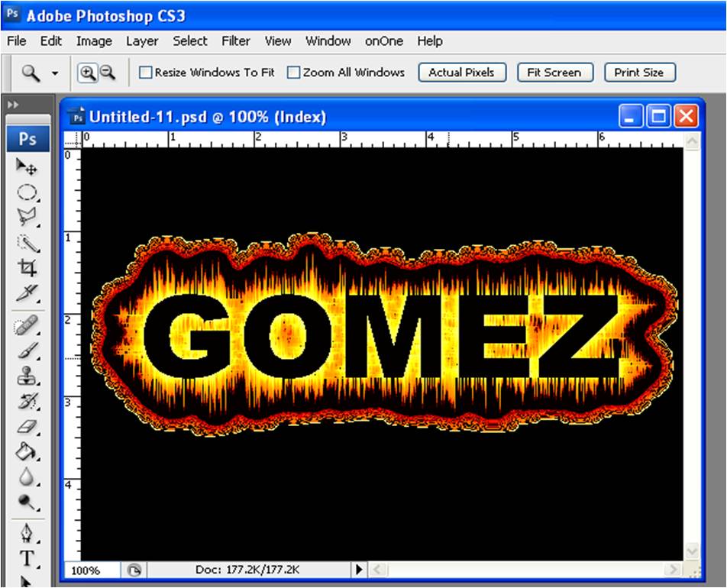727x588 pixels.
Task: Open the View menu
Action: point(278,41)
